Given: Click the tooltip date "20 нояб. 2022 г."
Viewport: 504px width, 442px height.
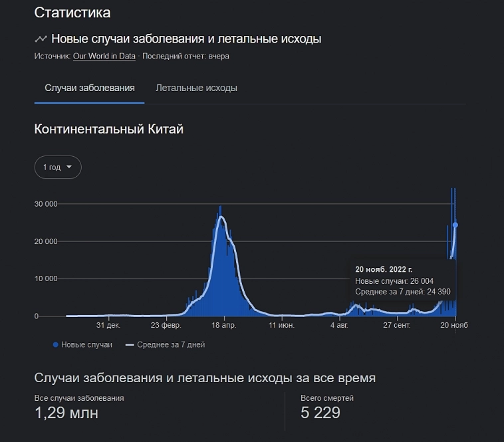Looking at the screenshot, I should [x=384, y=270].
